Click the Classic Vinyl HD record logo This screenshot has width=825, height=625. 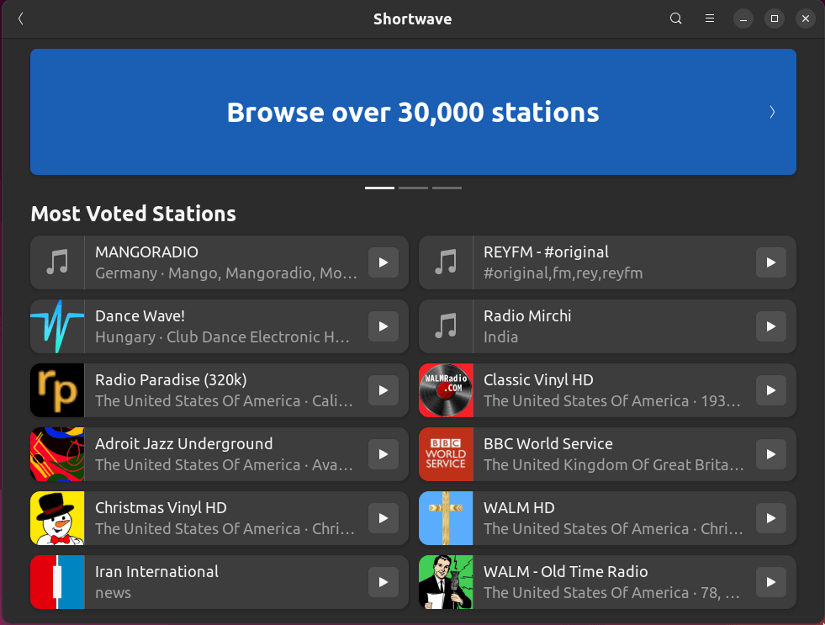pyautogui.click(x=446, y=390)
